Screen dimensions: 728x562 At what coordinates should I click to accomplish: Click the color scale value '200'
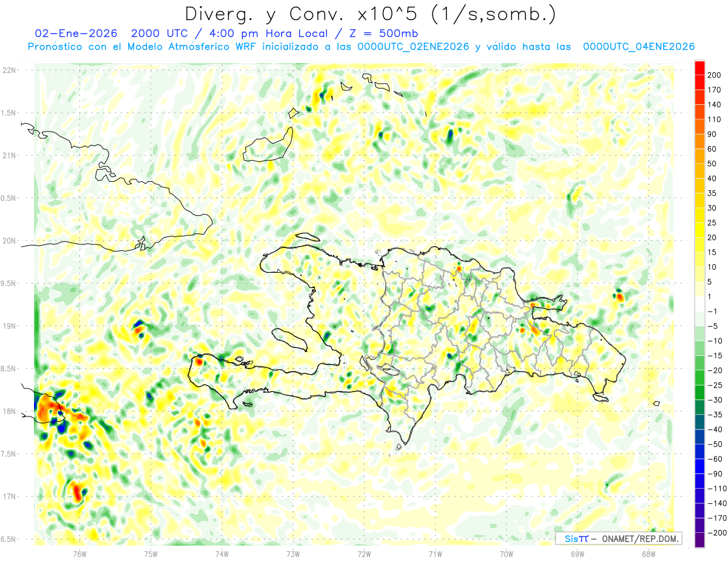[x=715, y=75]
